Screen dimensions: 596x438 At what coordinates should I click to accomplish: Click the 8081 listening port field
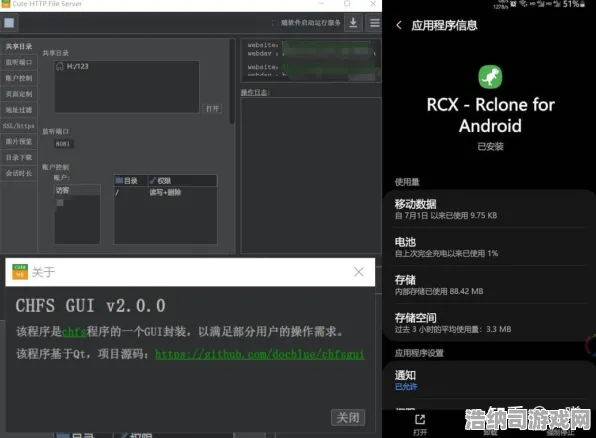point(63,144)
